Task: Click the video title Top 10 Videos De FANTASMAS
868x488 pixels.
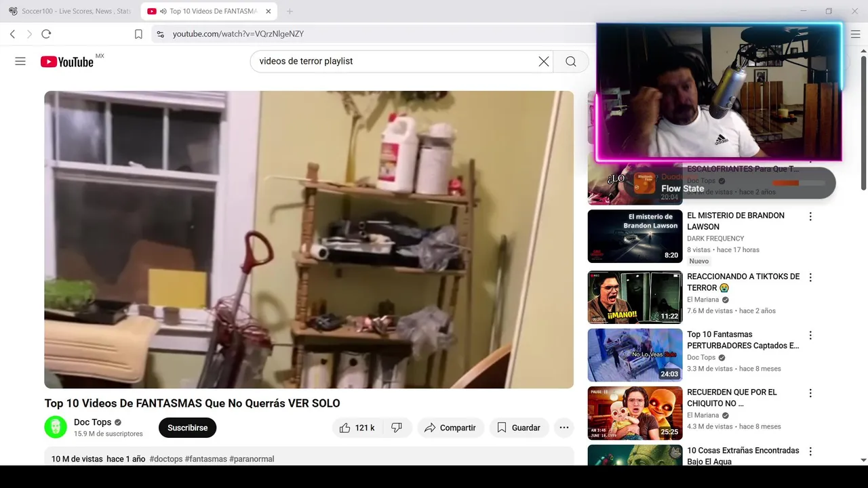Action: [x=193, y=403]
